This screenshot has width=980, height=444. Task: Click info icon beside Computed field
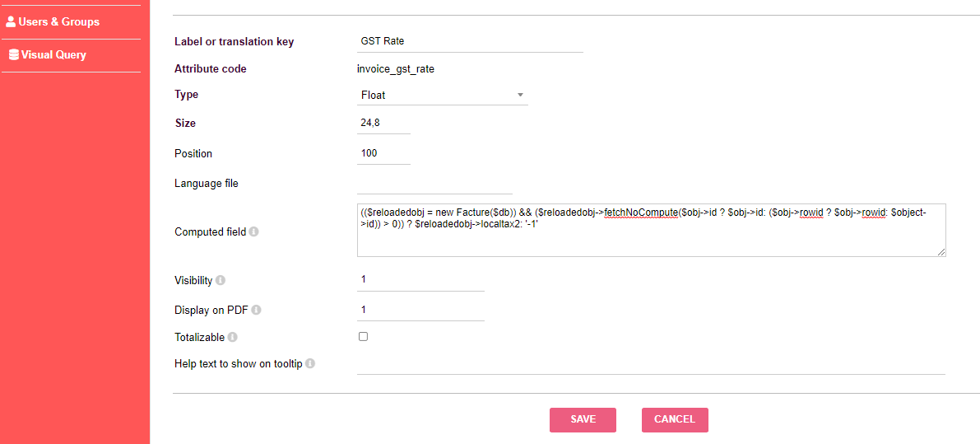[253, 231]
